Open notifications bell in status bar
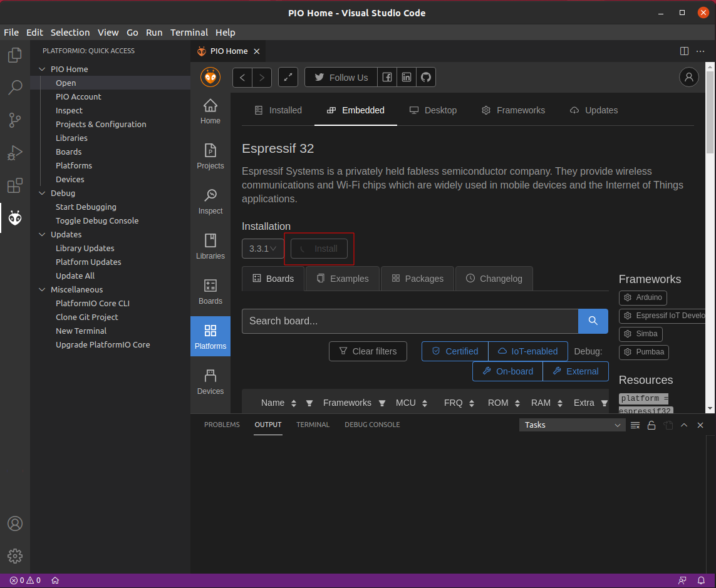Viewport: 716px width, 588px height. coord(702,580)
